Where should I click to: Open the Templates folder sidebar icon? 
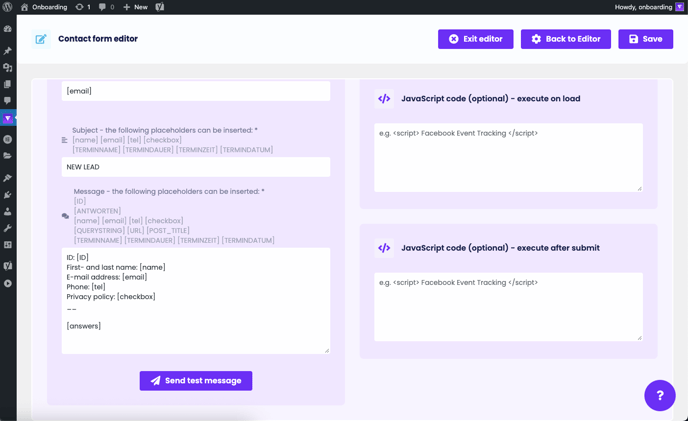(x=7, y=155)
